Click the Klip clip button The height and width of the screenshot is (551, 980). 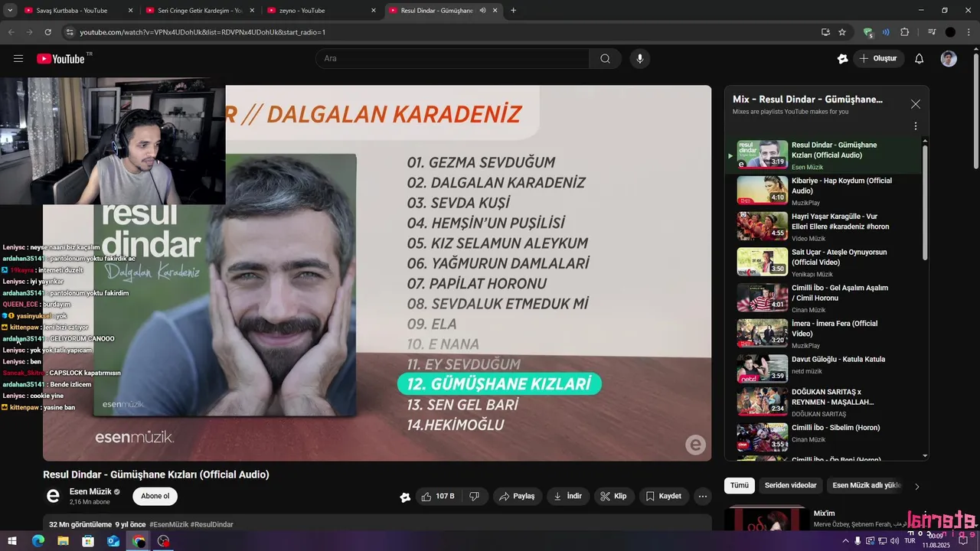click(614, 496)
